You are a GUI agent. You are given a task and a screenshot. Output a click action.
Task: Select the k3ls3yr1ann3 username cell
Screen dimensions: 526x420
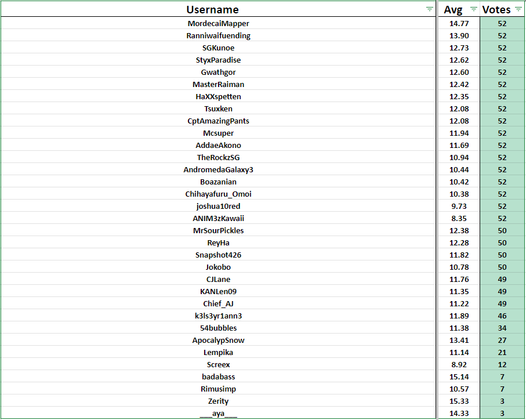(x=218, y=316)
